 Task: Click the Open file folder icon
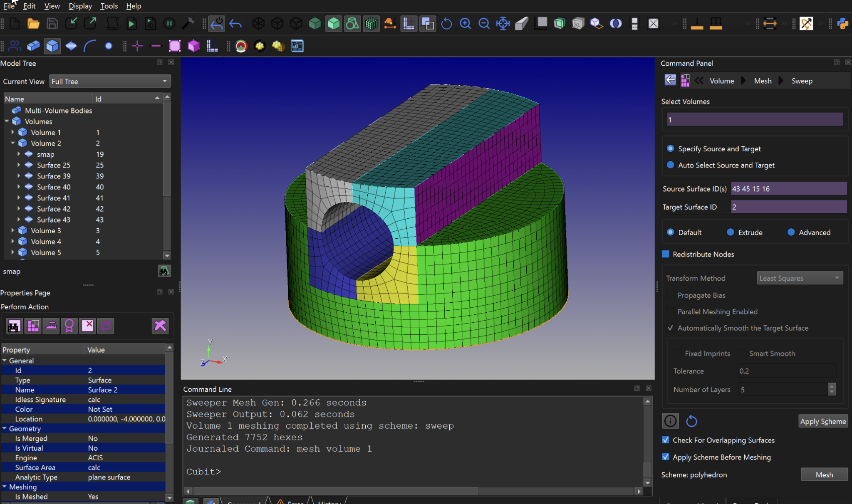click(x=33, y=24)
